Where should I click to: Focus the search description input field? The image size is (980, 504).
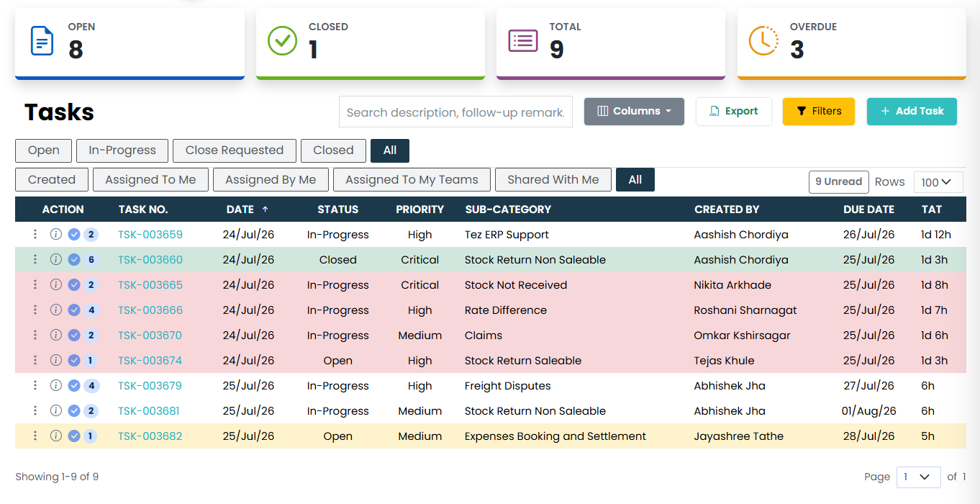coord(455,112)
